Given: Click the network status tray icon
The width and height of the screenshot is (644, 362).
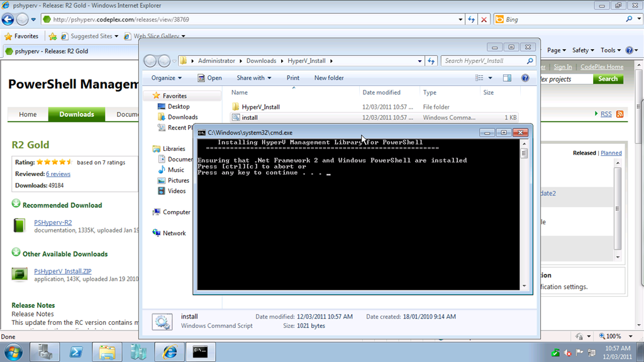Looking at the screenshot, I should (592, 352).
